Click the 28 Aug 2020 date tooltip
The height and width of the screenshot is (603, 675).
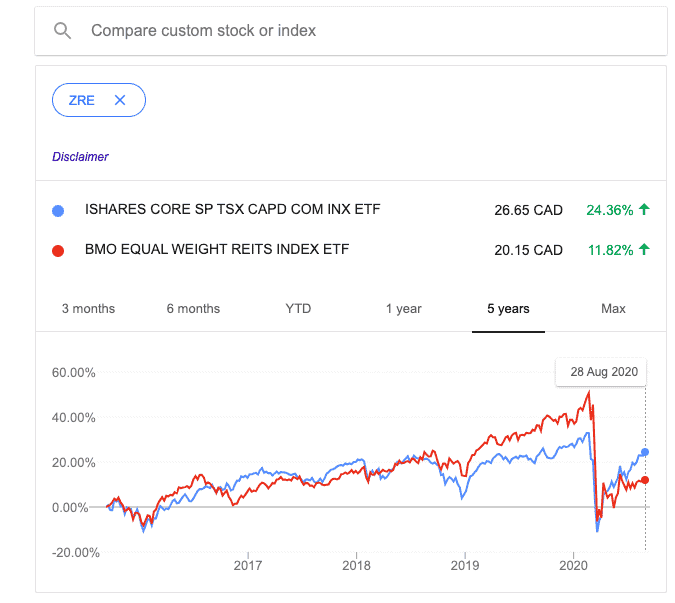[x=601, y=372]
